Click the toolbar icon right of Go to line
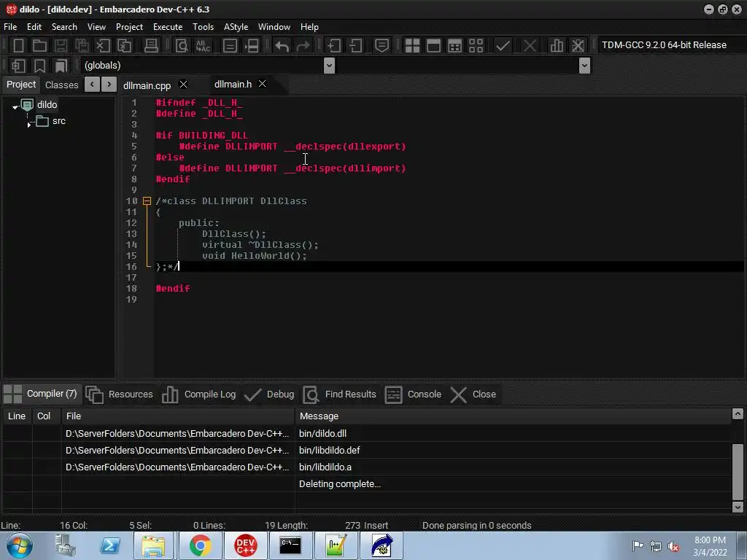This screenshot has height=560, width=747. pyautogui.click(x=251, y=46)
